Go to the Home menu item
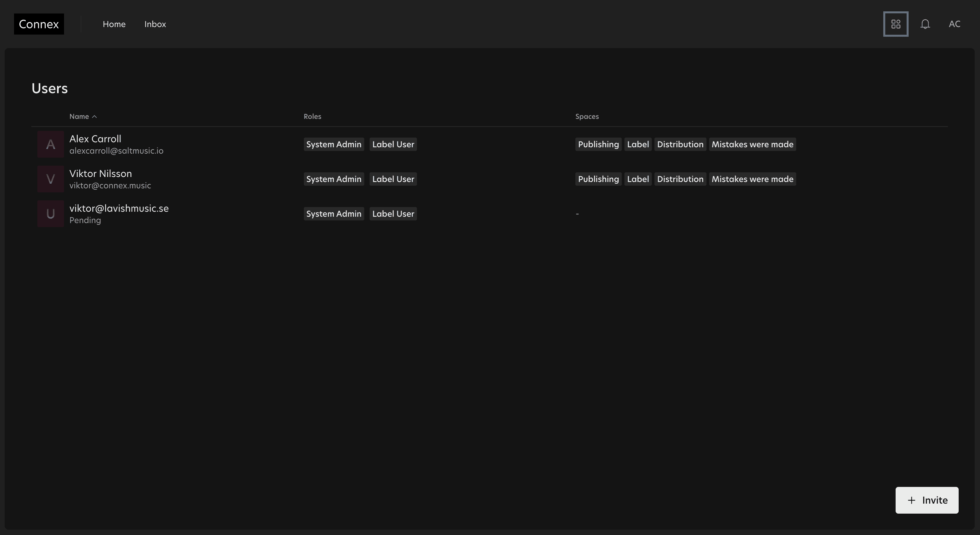This screenshot has height=535, width=980. [114, 24]
